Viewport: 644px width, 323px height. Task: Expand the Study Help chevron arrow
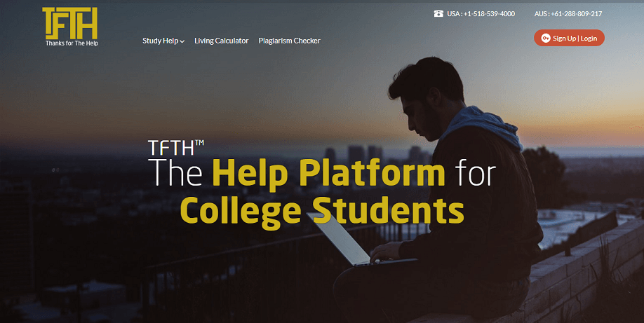pyautogui.click(x=182, y=41)
